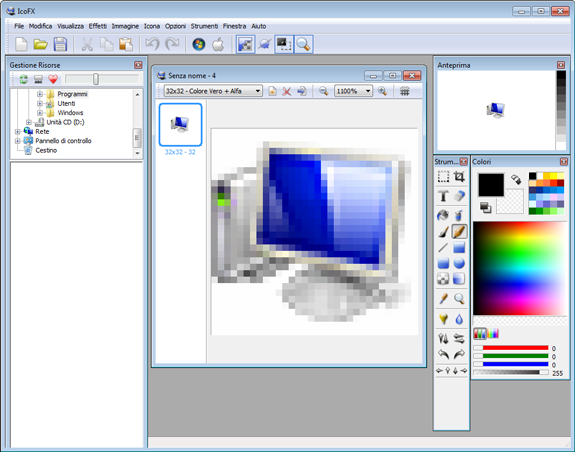The image size is (575, 452).
Task: Click the black foreground color swatch
Action: click(x=491, y=185)
